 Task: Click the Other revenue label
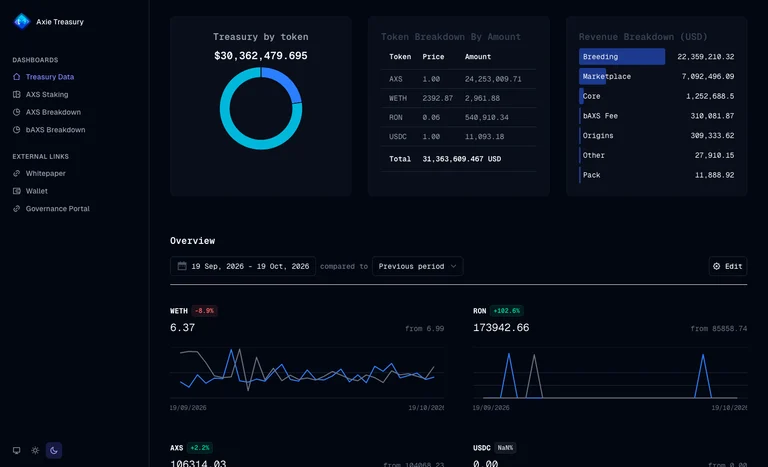click(x=594, y=155)
